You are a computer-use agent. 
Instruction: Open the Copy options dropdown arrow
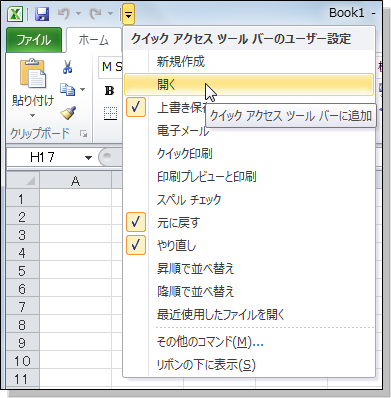(x=82, y=89)
